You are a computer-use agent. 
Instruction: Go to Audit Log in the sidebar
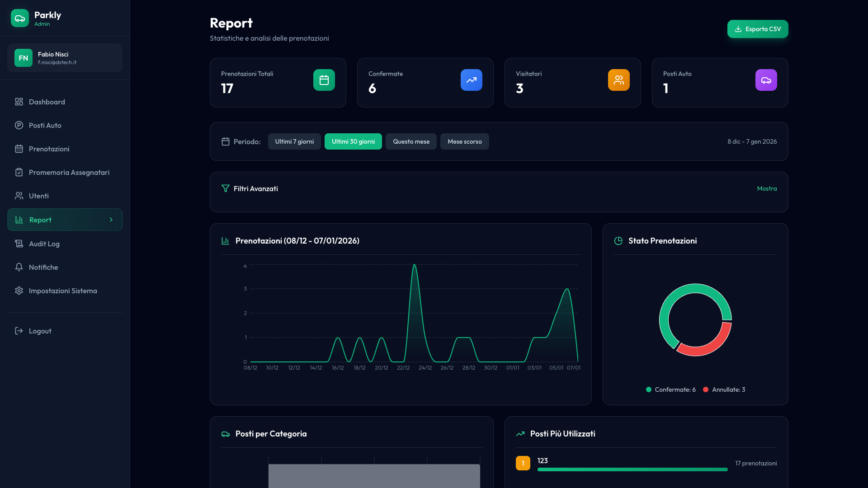(x=44, y=244)
